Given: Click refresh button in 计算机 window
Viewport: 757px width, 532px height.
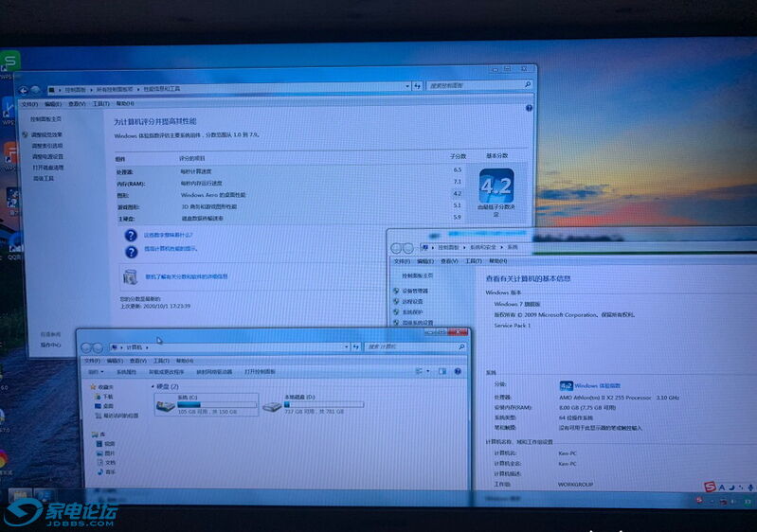Looking at the screenshot, I should pyautogui.click(x=356, y=346).
